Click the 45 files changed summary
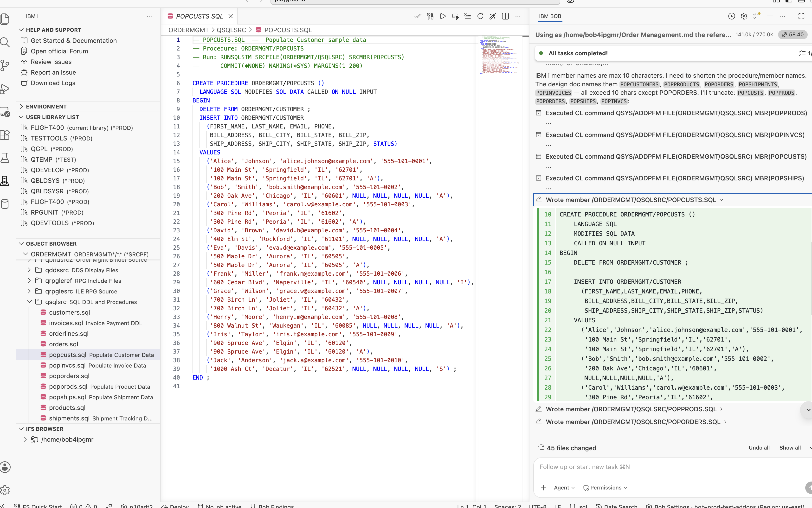Viewport: 812px width, 508px height. (x=567, y=448)
